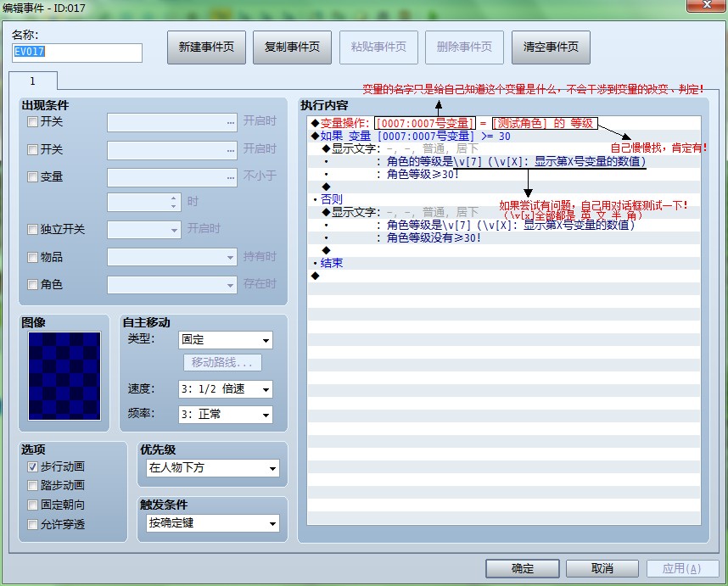Enable the 物品 condition checkbox
The image size is (728, 586).
pos(32,257)
